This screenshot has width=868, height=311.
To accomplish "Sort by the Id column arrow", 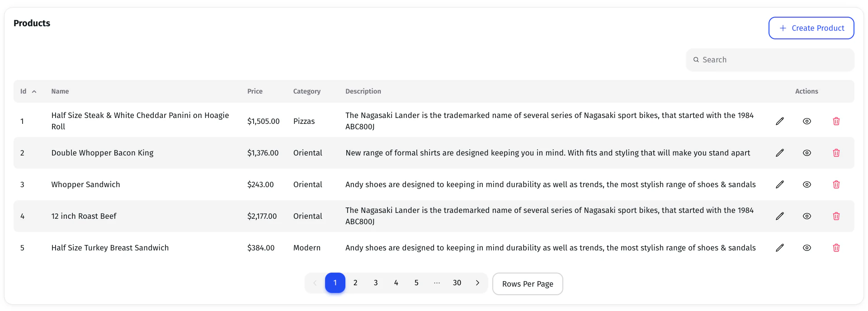I will 34,91.
